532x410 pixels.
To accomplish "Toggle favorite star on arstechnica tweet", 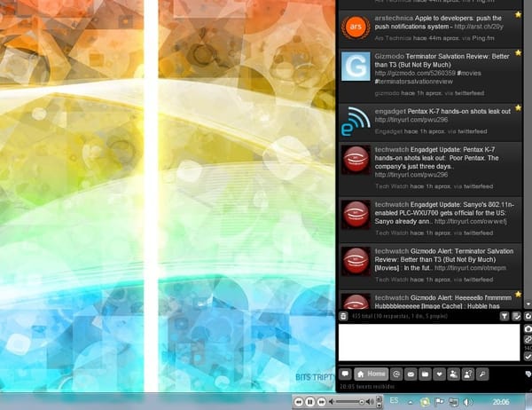I will click(x=519, y=15).
